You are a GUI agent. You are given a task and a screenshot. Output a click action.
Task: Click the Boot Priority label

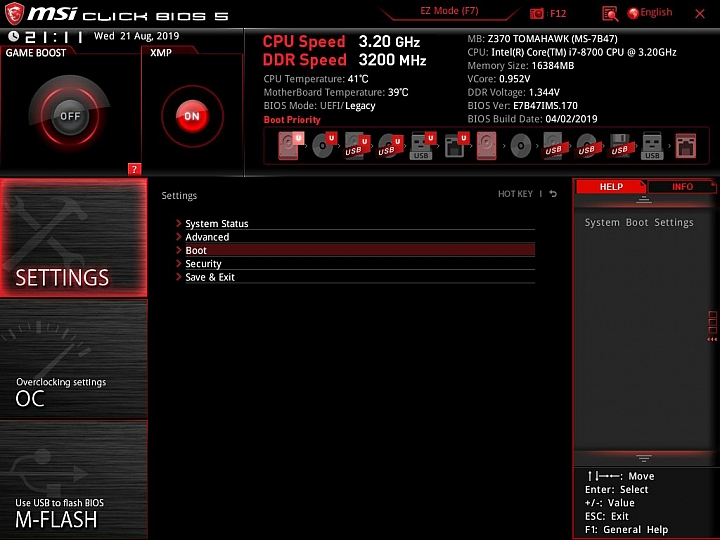point(292,119)
